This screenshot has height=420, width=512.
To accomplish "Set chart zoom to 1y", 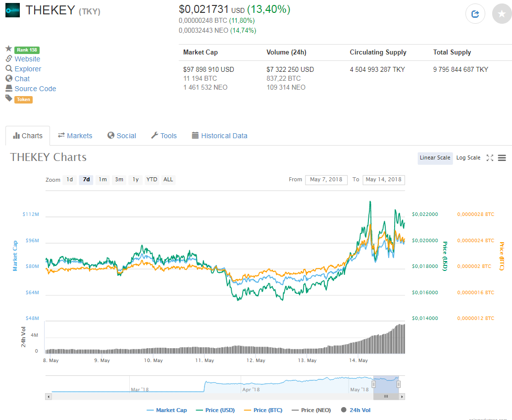I will click(x=136, y=180).
